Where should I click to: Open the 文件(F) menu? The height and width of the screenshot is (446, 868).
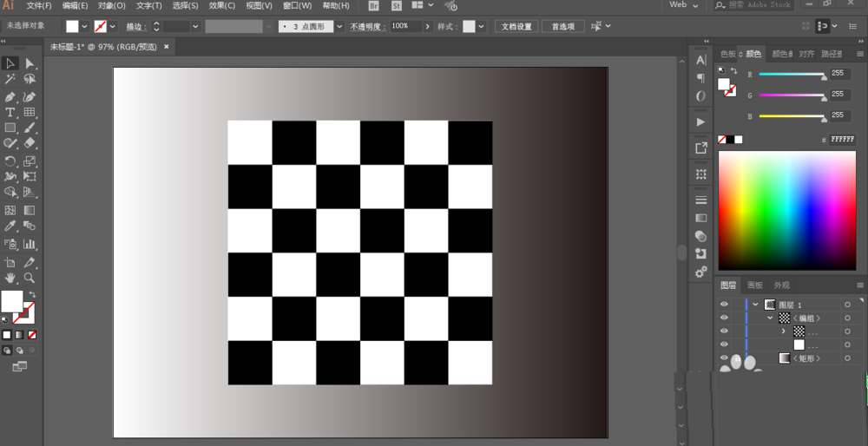(x=39, y=5)
